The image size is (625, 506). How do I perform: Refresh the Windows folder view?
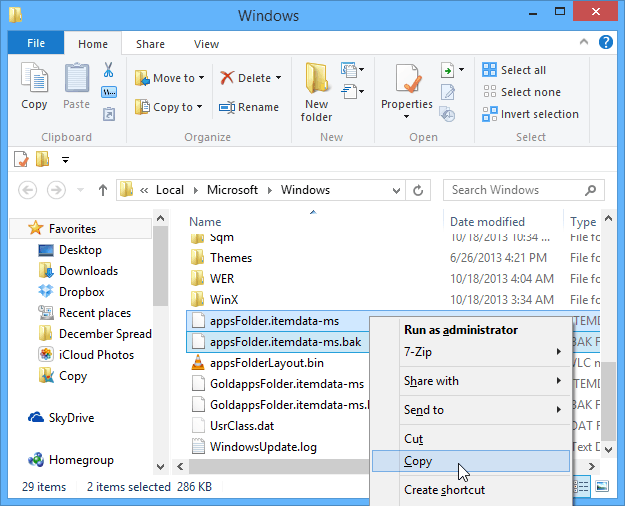(418, 190)
